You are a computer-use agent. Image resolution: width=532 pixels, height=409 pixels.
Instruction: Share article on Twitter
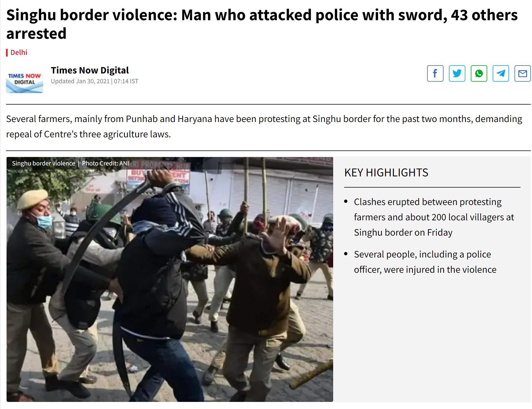click(x=457, y=73)
